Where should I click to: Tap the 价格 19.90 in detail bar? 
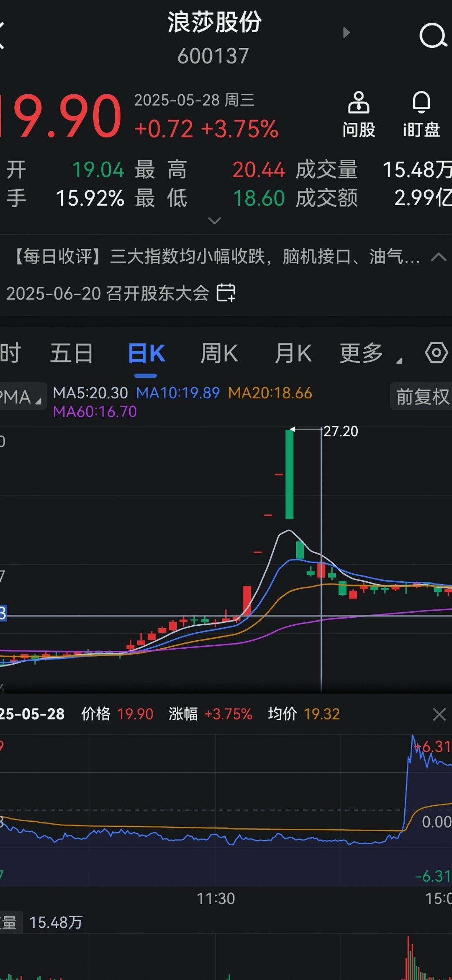pos(117,714)
